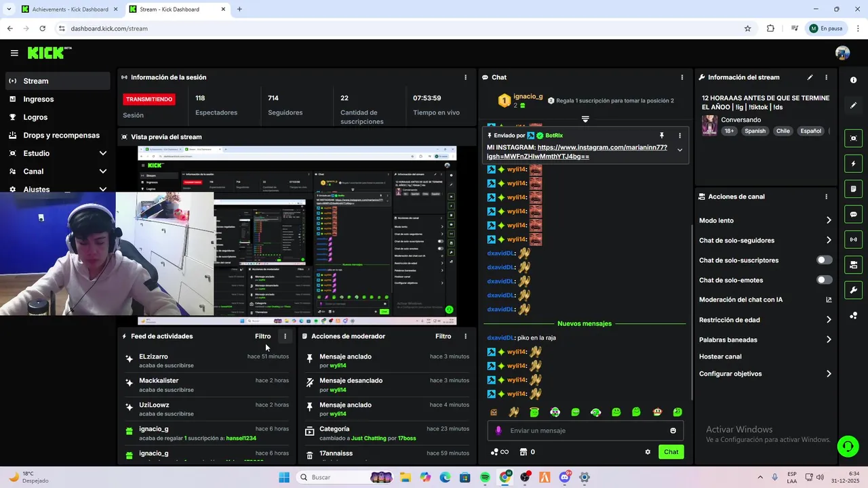Open Discord from the Windows taskbar

pos(565,477)
